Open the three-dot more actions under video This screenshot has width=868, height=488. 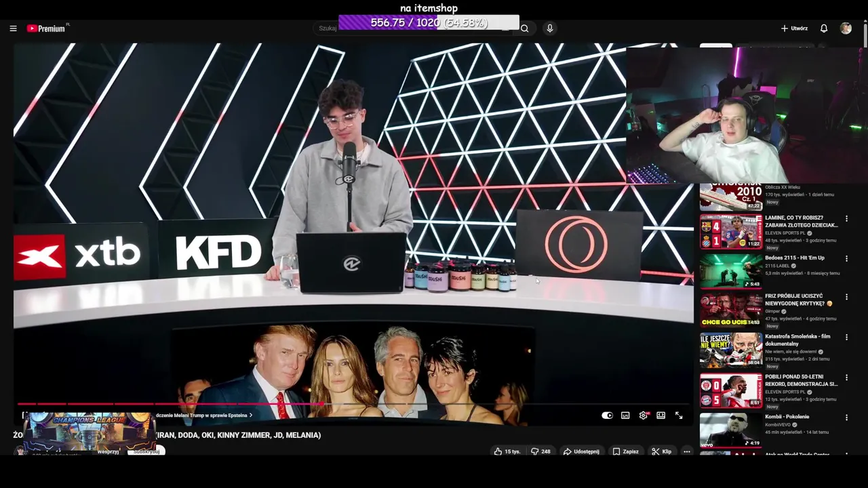click(686, 451)
